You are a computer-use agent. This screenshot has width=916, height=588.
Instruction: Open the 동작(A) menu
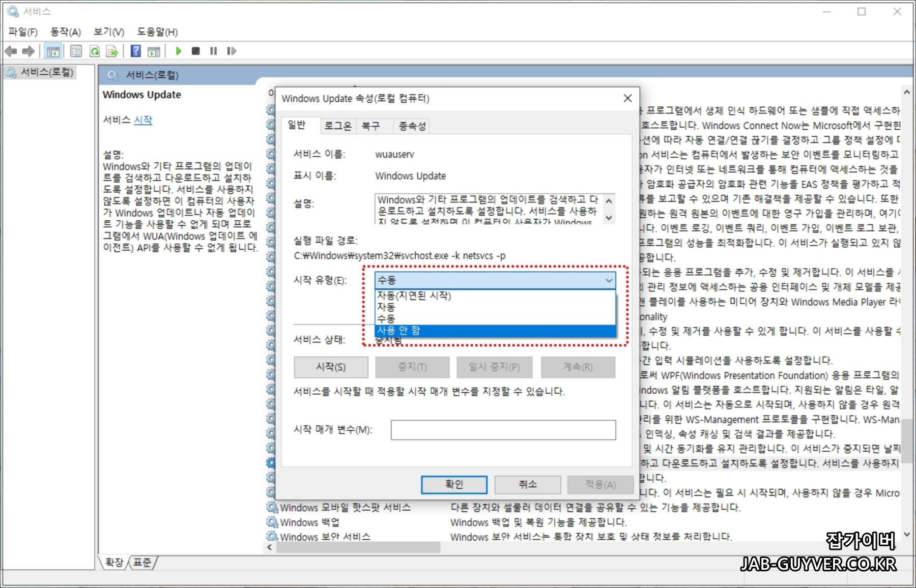point(66,32)
